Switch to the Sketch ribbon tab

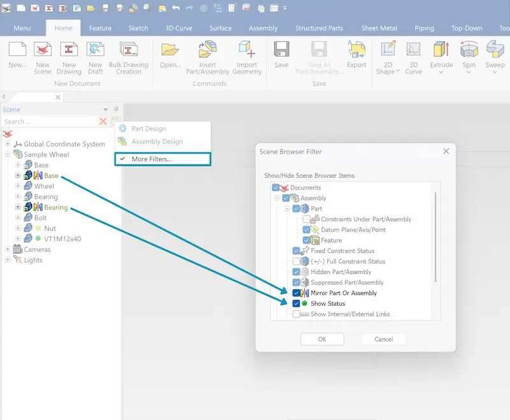click(x=138, y=28)
